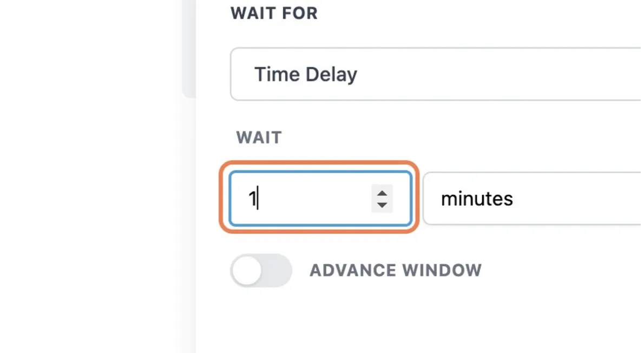Click empty space right of digit in wait field

coord(312,199)
